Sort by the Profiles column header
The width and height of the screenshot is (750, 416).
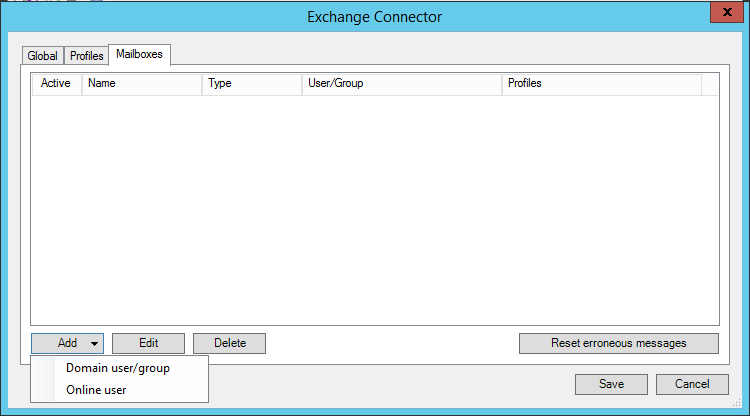[602, 84]
